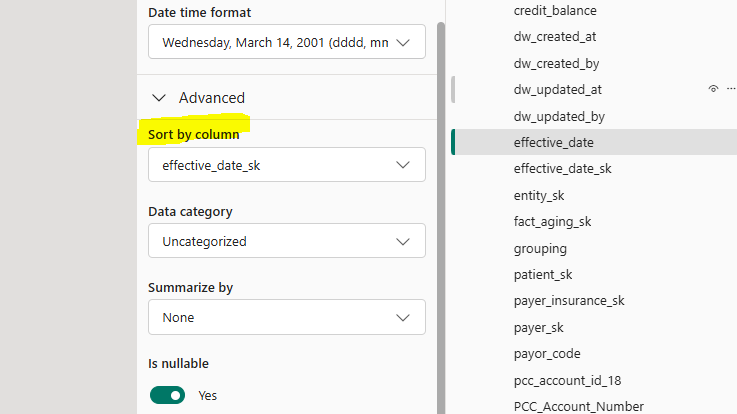Select the PCC_Account_Number field
The height and width of the screenshot is (414, 737).
[579, 406]
